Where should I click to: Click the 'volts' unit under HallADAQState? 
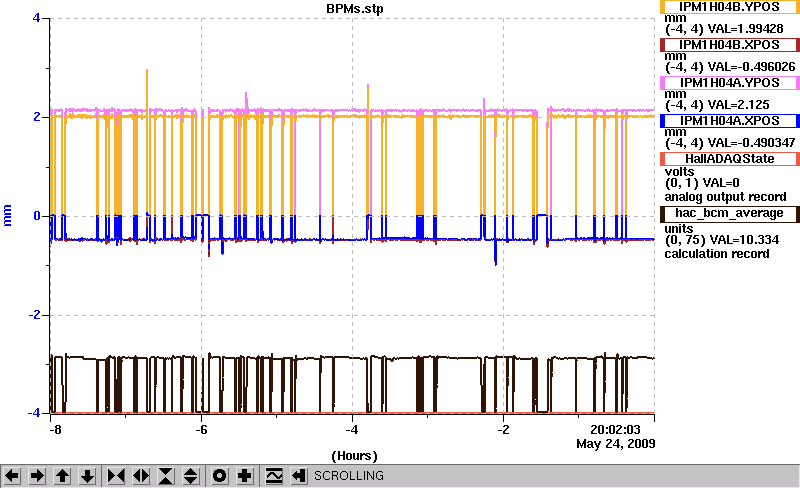click(679, 172)
